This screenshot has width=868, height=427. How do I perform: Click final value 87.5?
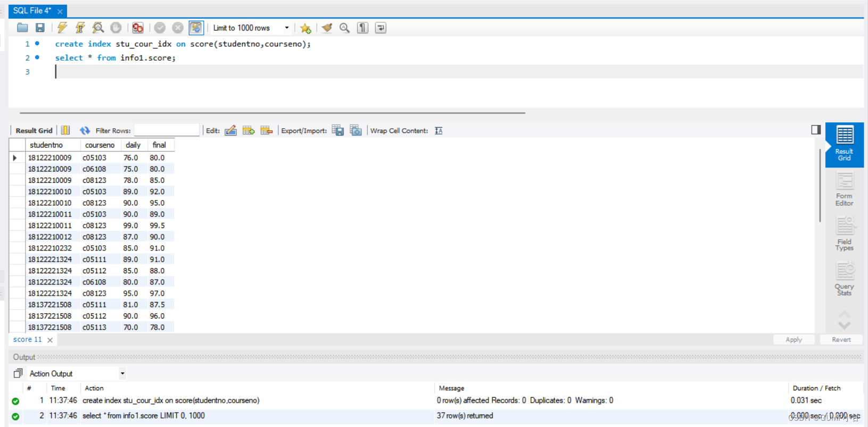[160, 305]
